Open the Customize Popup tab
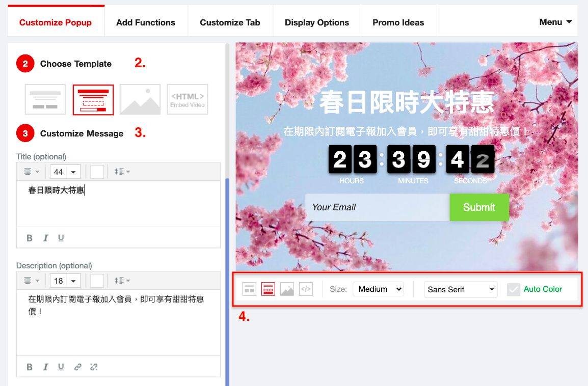 coord(56,21)
